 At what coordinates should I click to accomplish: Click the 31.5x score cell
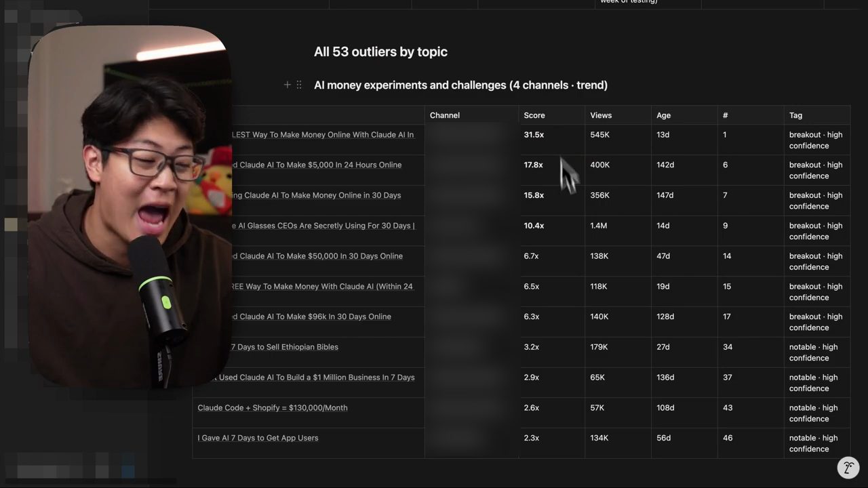coord(551,140)
